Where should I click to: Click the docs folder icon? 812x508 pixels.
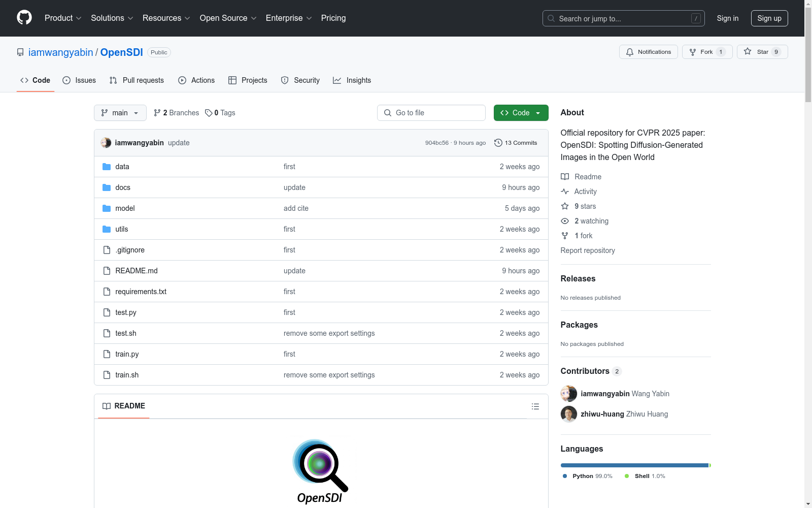click(x=107, y=187)
